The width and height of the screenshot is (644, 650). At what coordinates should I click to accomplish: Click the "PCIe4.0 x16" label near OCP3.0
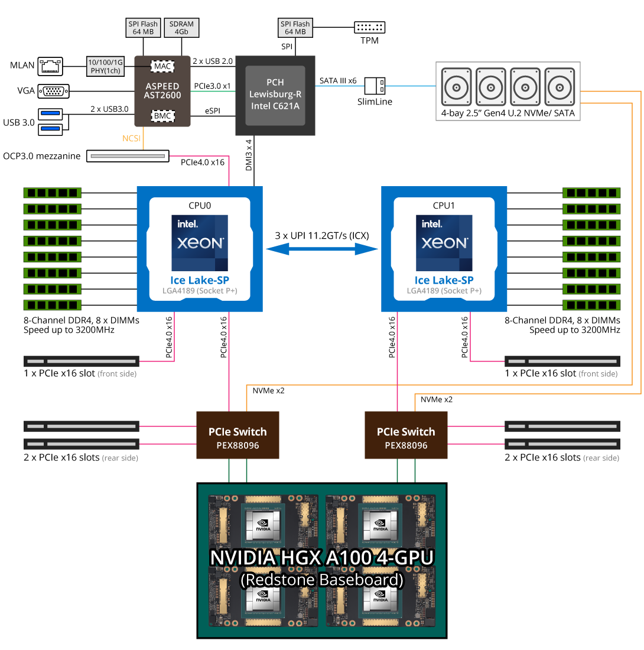tap(202, 162)
